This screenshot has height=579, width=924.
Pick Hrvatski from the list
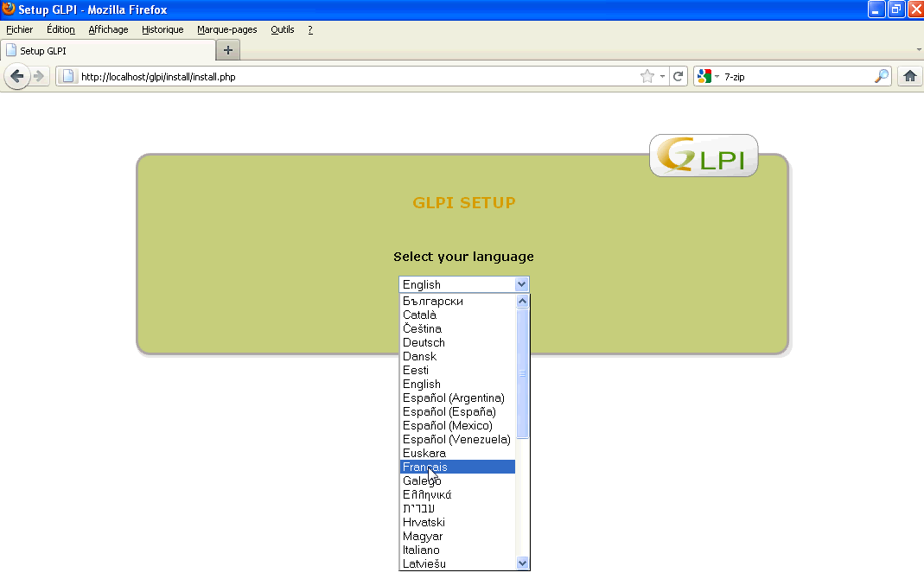coord(457,523)
